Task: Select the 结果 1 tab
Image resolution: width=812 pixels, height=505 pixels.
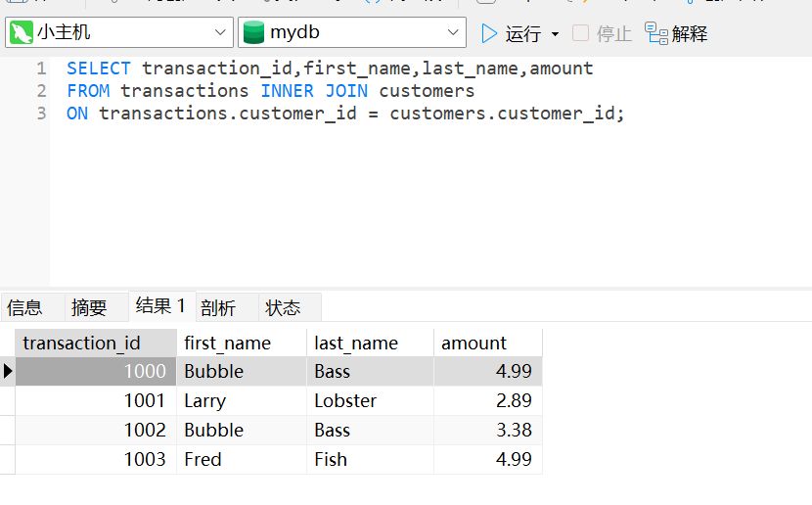Action: pyautogui.click(x=160, y=306)
